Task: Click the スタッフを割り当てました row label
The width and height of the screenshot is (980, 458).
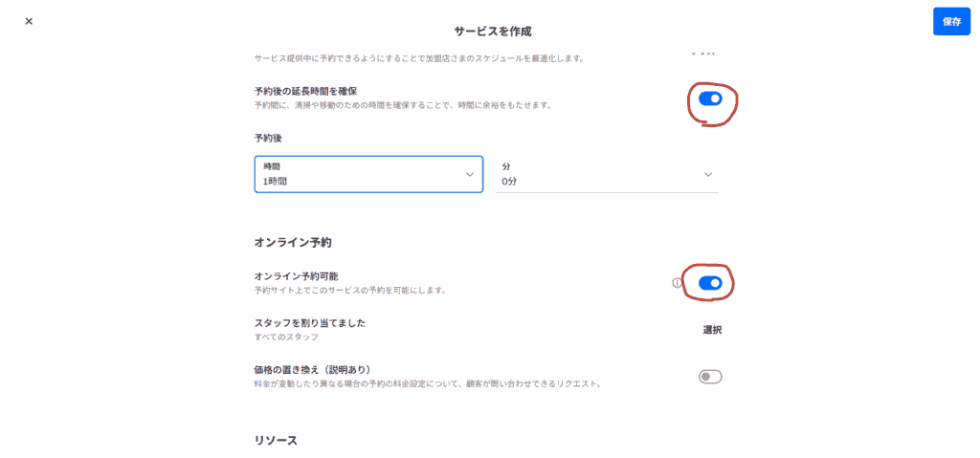Action: coord(309,323)
